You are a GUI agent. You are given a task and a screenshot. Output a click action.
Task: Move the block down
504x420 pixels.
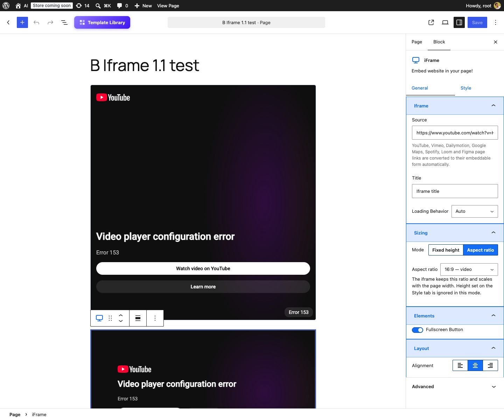(121, 321)
